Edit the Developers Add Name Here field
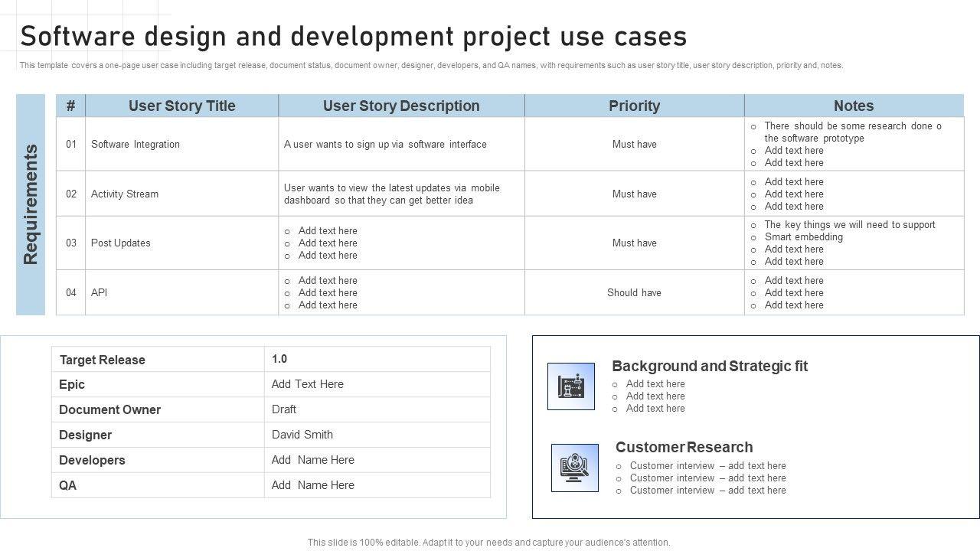 [x=313, y=460]
